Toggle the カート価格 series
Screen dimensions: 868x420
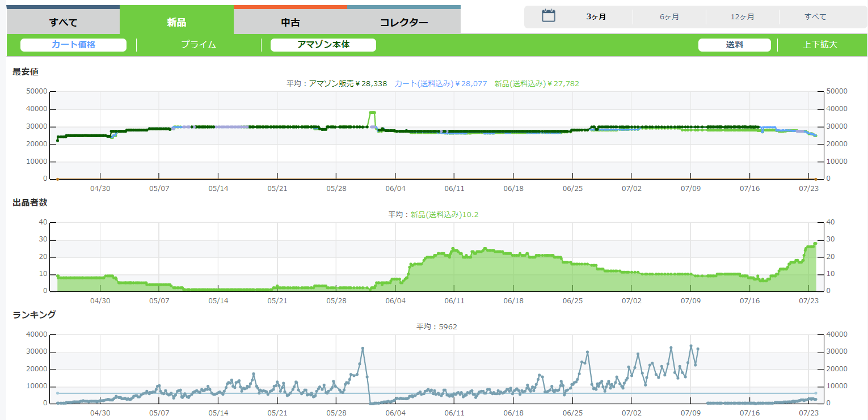point(73,45)
